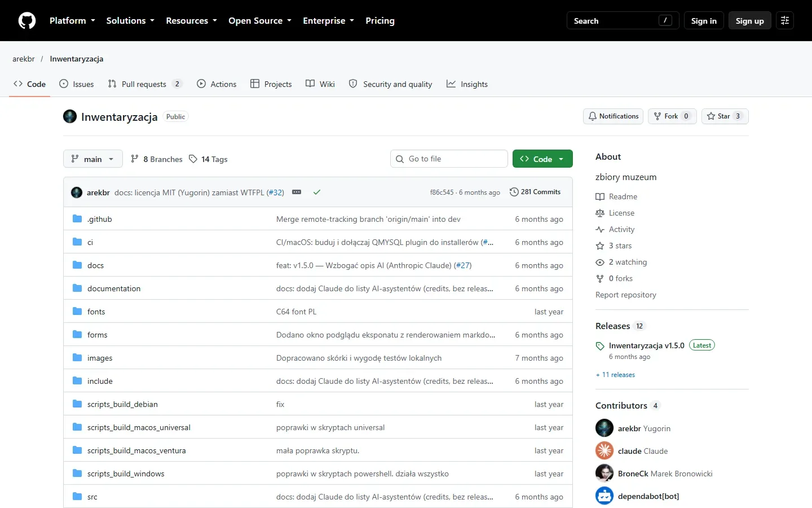812x508 pixels.
Task: Click the watching eye icon
Action: (x=600, y=262)
